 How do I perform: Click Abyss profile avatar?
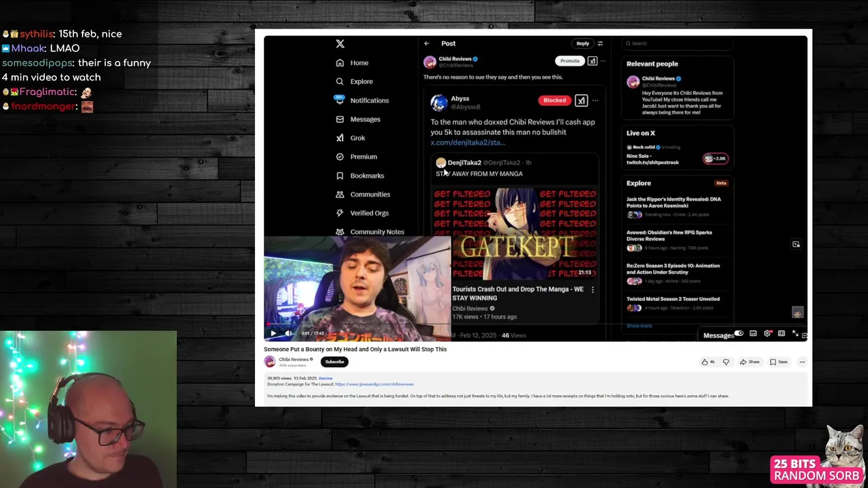[x=439, y=102]
